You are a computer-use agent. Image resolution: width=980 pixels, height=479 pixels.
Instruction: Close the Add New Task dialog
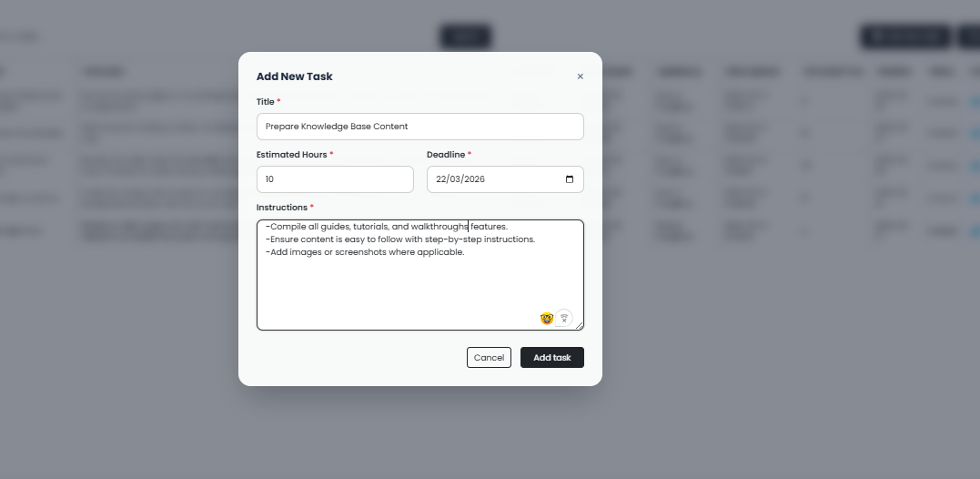click(580, 76)
